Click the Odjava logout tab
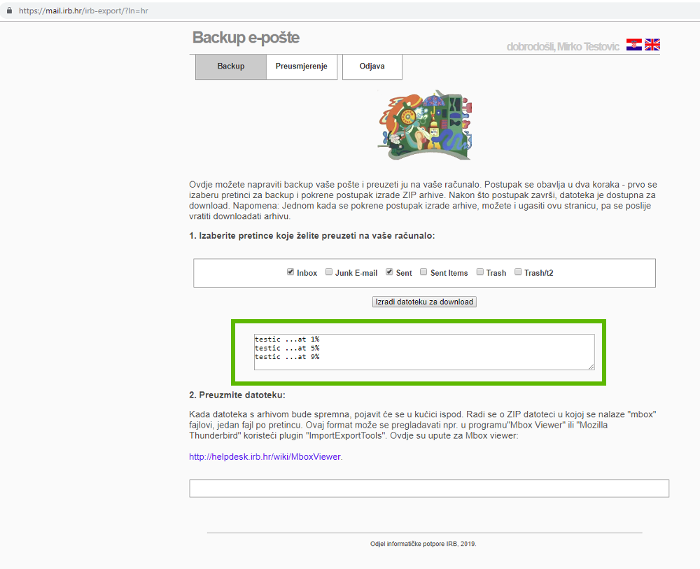 click(x=372, y=66)
